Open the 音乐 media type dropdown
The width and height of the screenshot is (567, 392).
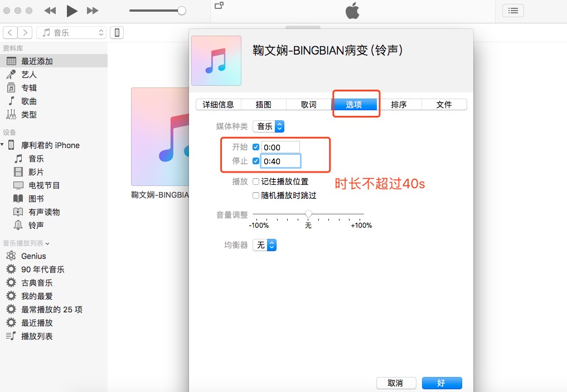pos(71,32)
